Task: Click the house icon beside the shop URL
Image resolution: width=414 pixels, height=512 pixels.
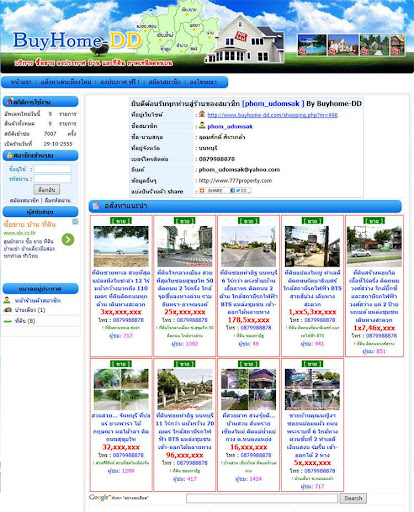Action: 202,114
